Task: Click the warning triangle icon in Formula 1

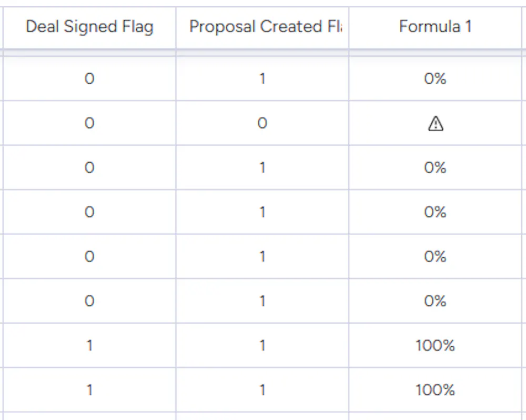Action: point(436,123)
